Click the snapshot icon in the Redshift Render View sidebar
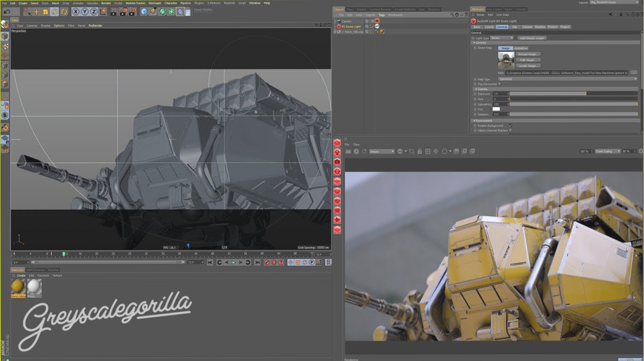 pos(337,162)
